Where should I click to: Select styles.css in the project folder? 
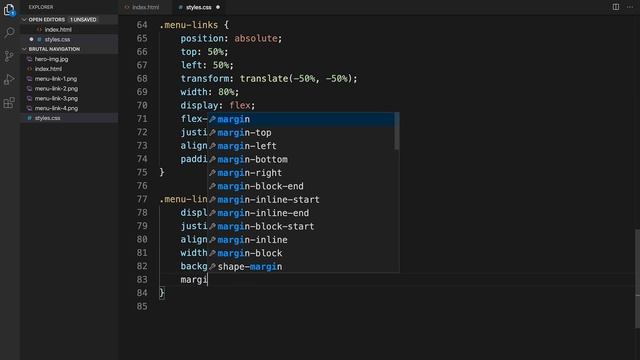(x=69, y=118)
